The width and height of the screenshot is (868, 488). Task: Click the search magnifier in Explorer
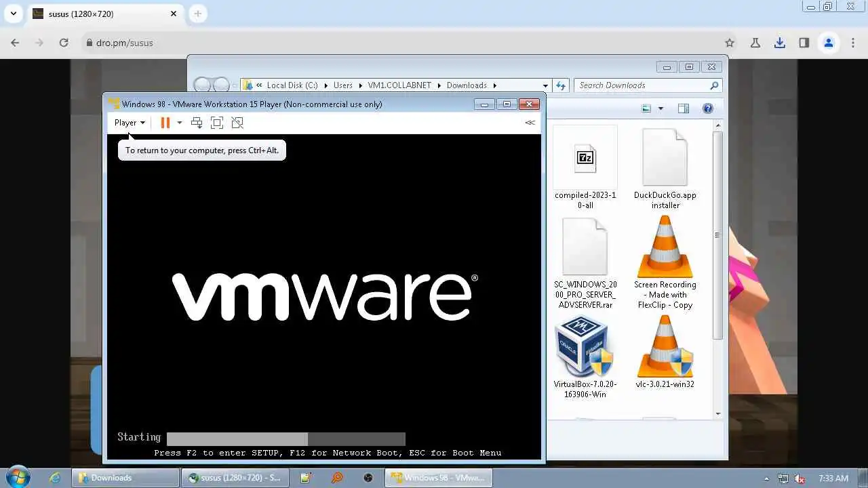[x=714, y=85]
